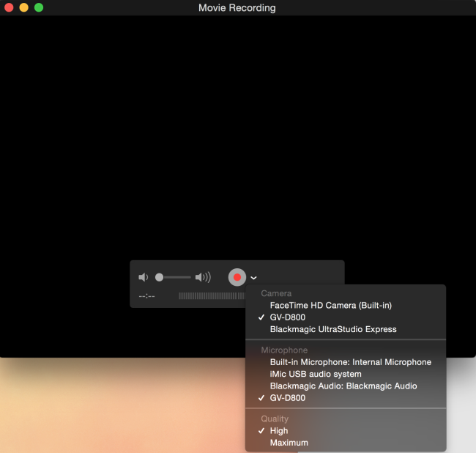Select FaceTime HD Camera (Built-in)

tap(330, 305)
